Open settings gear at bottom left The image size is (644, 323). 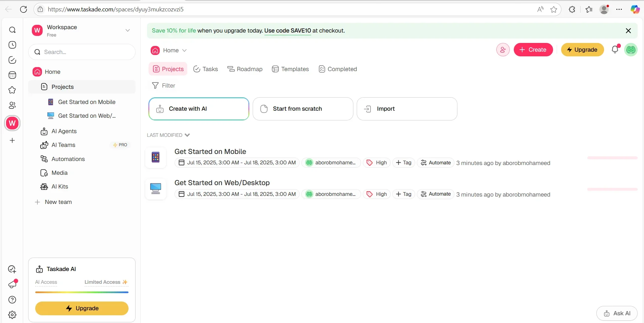(12, 315)
